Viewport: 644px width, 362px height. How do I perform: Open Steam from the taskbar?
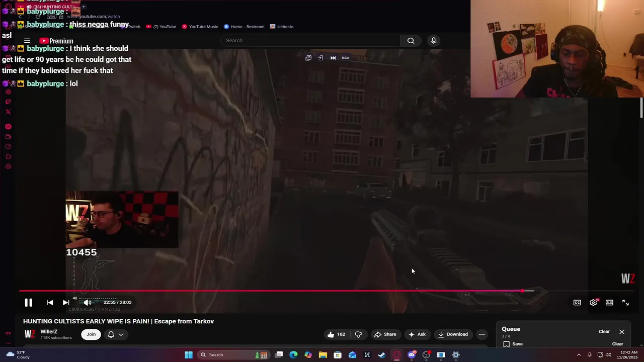click(382, 355)
